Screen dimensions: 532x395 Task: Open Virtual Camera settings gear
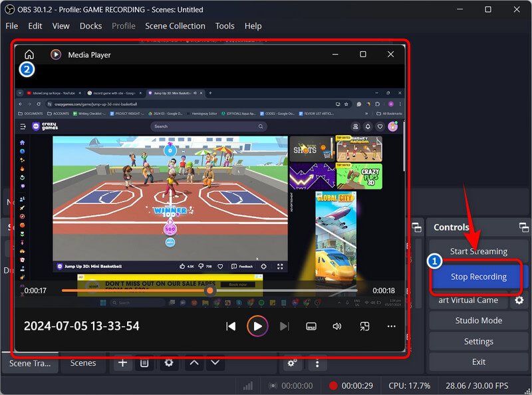coord(519,301)
